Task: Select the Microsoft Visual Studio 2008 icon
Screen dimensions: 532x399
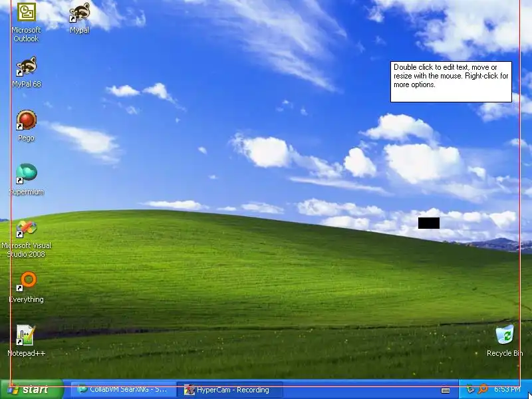Action: 27,228
